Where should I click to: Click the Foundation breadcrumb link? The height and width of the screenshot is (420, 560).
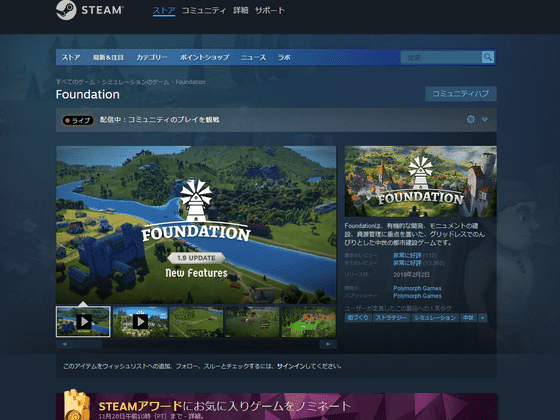click(x=190, y=82)
